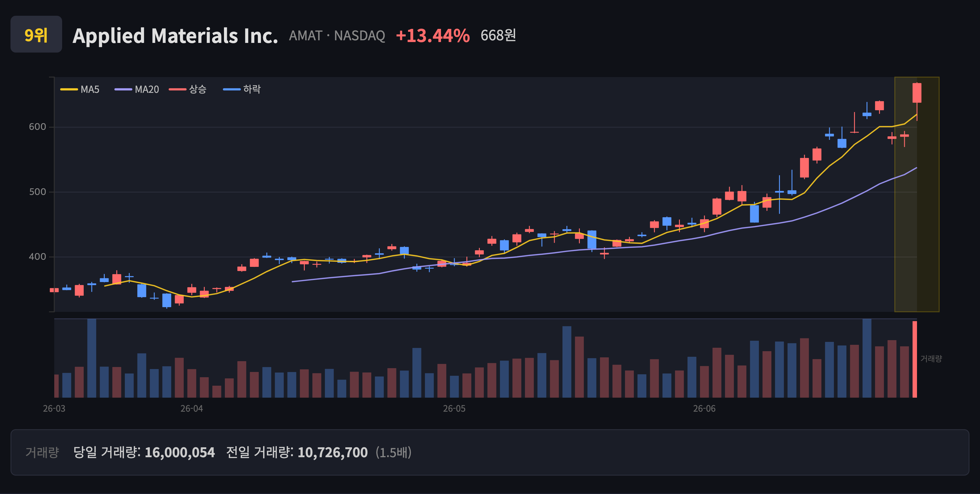Click the bright red latest volume bar
Screen dimensions: 980x494
click(x=915, y=359)
